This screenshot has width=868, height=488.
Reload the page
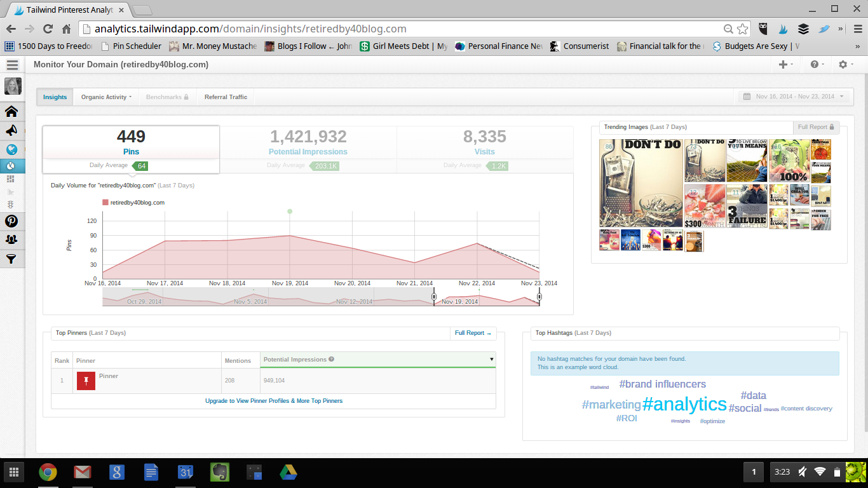48,29
